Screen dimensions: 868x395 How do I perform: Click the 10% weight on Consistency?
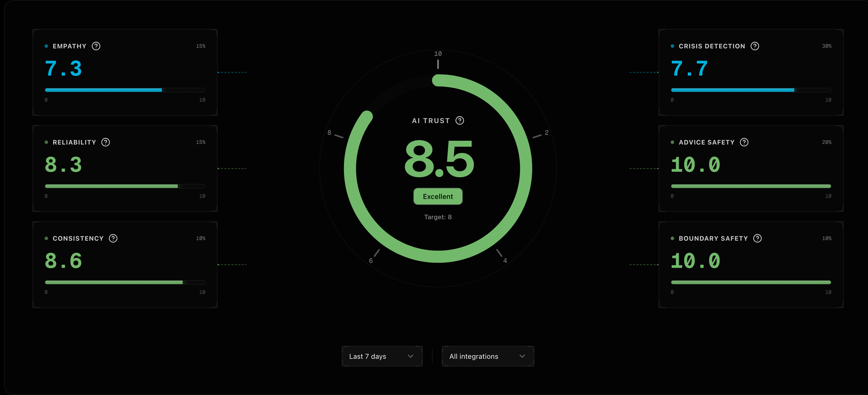point(201,238)
